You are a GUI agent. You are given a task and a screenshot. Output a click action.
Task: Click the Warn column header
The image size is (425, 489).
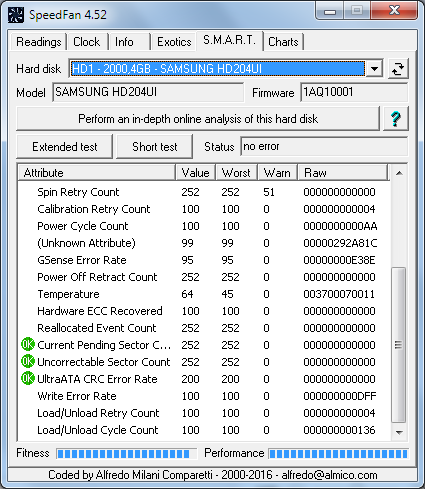coord(277,173)
